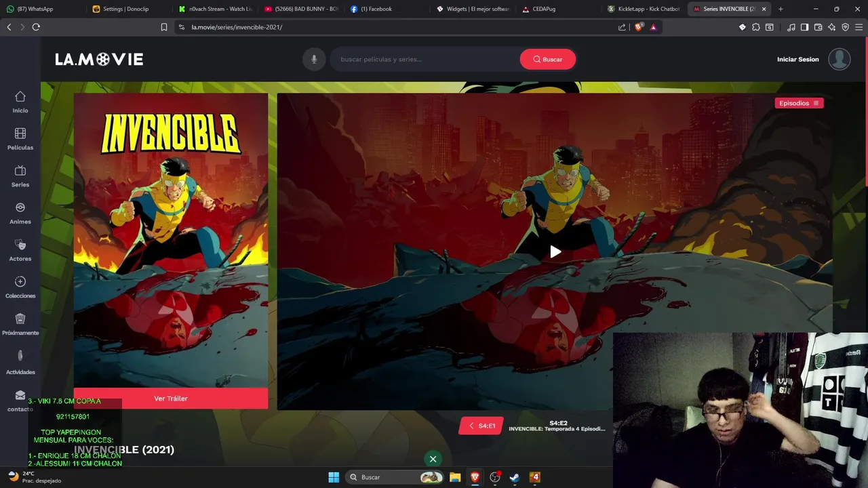Reload the current page
868x488 pixels.
click(x=36, y=27)
